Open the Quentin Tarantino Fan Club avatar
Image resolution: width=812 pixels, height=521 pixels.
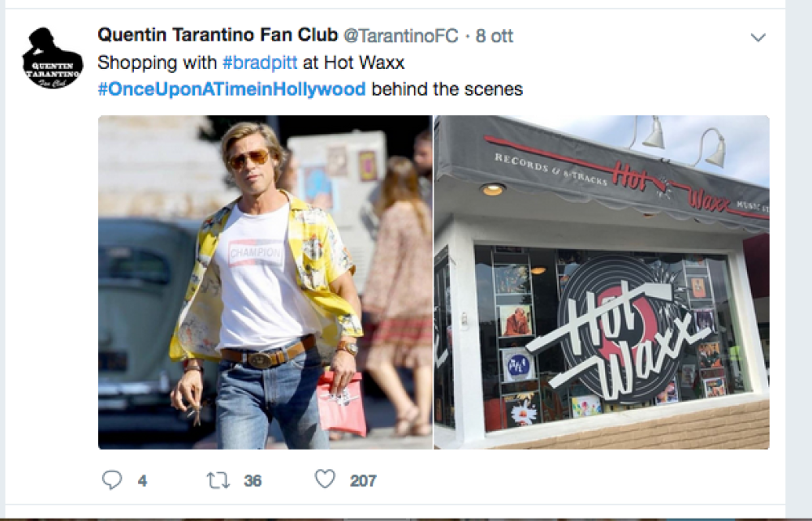(x=52, y=58)
